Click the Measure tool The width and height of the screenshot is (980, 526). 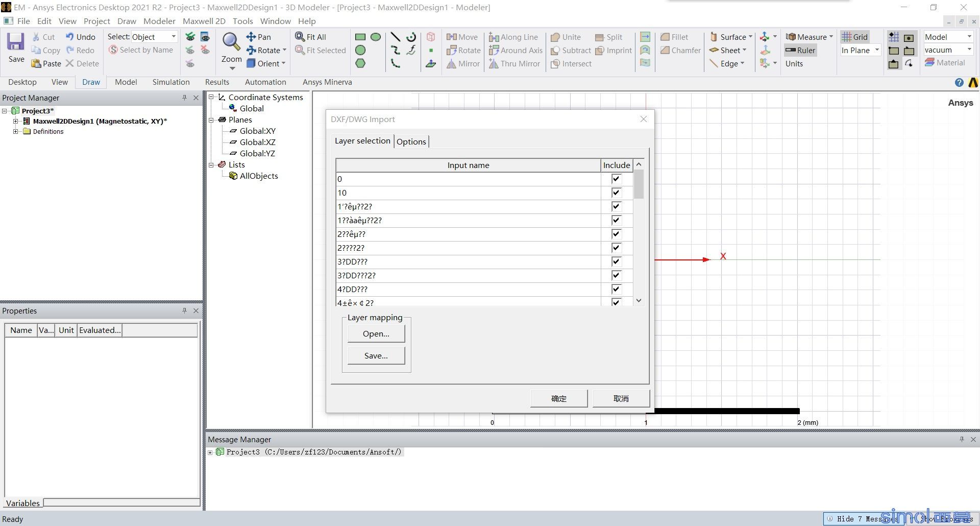pos(806,37)
